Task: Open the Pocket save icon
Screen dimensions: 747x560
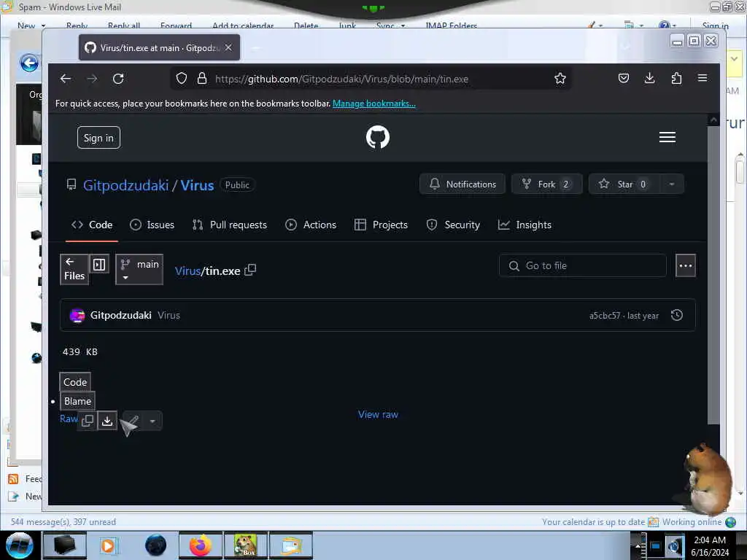Action: 623,78
